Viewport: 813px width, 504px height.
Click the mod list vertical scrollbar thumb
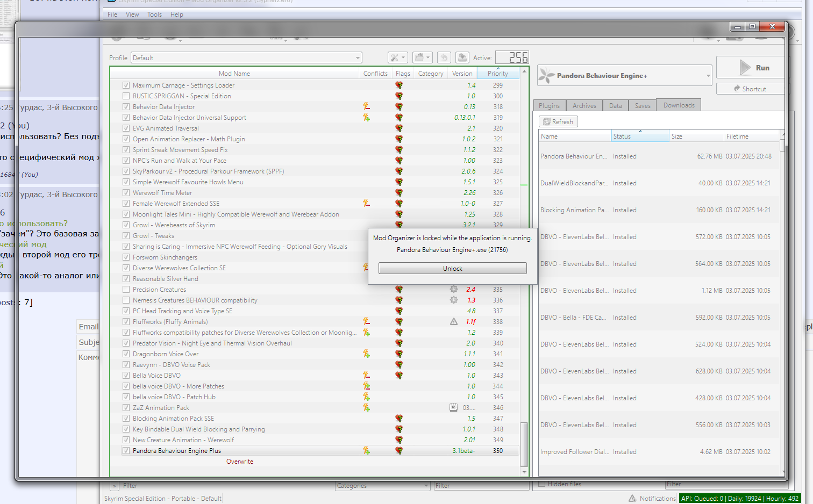524,444
